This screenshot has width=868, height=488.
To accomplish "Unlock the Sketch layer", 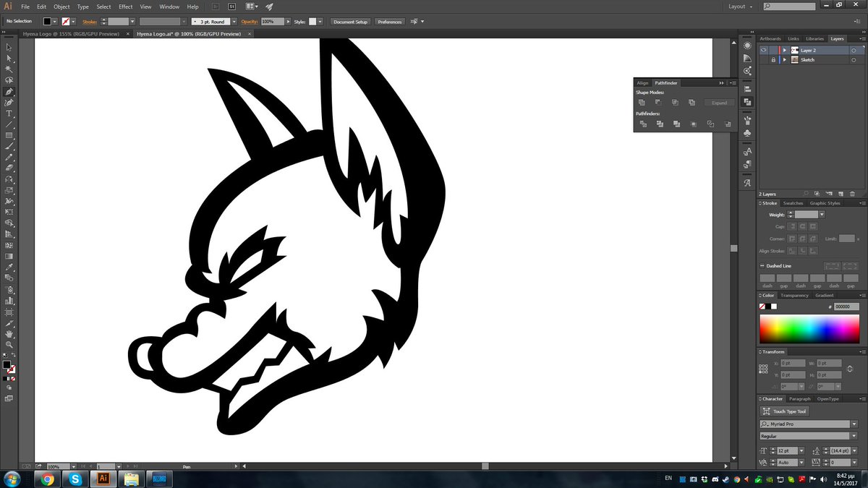I will (x=773, y=59).
